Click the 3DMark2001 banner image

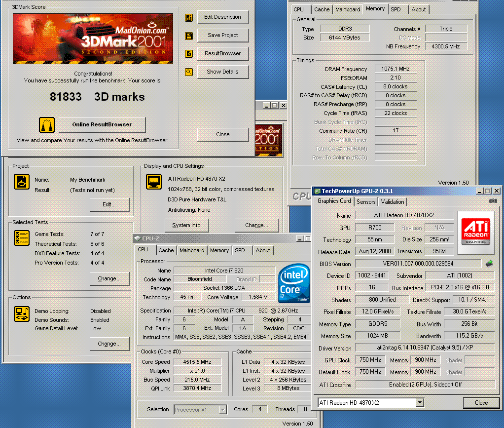93,39
